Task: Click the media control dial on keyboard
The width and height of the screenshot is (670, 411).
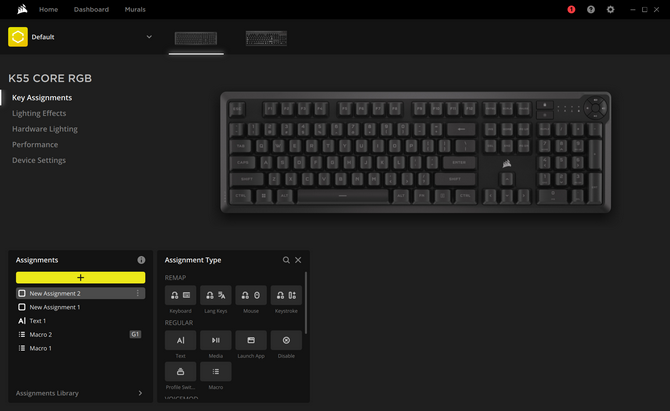Action: point(595,108)
